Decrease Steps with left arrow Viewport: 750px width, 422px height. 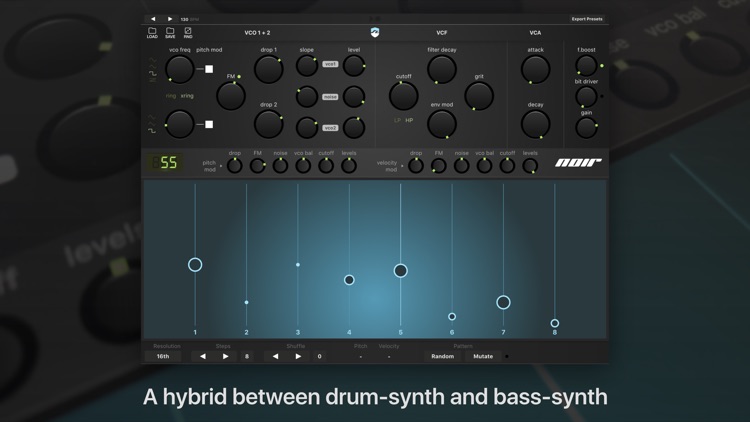click(203, 356)
